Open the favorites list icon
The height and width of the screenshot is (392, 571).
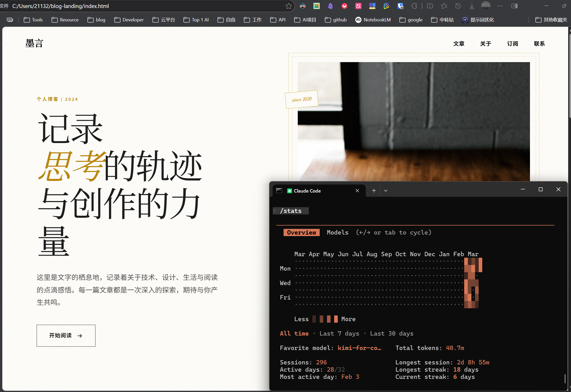[444, 6]
